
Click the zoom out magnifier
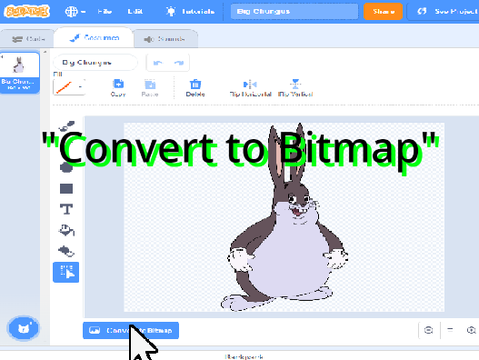click(x=429, y=330)
